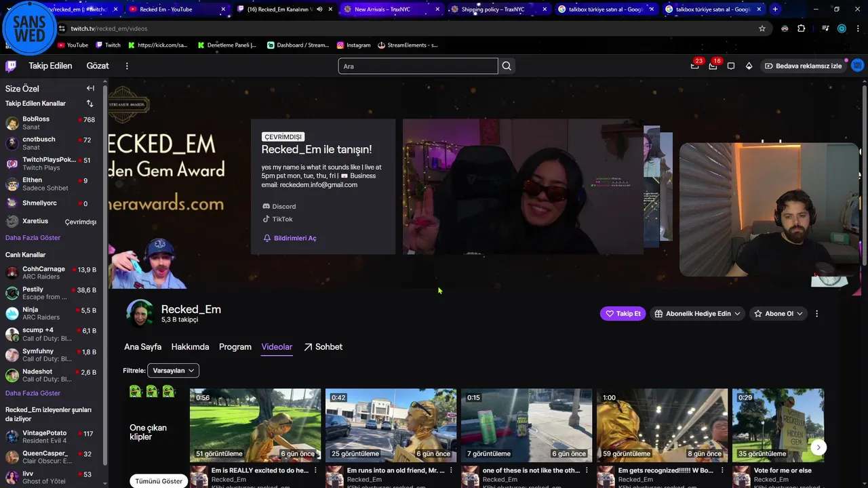
Task: Click the Recked_Em channel avatar
Action: pos(140,313)
